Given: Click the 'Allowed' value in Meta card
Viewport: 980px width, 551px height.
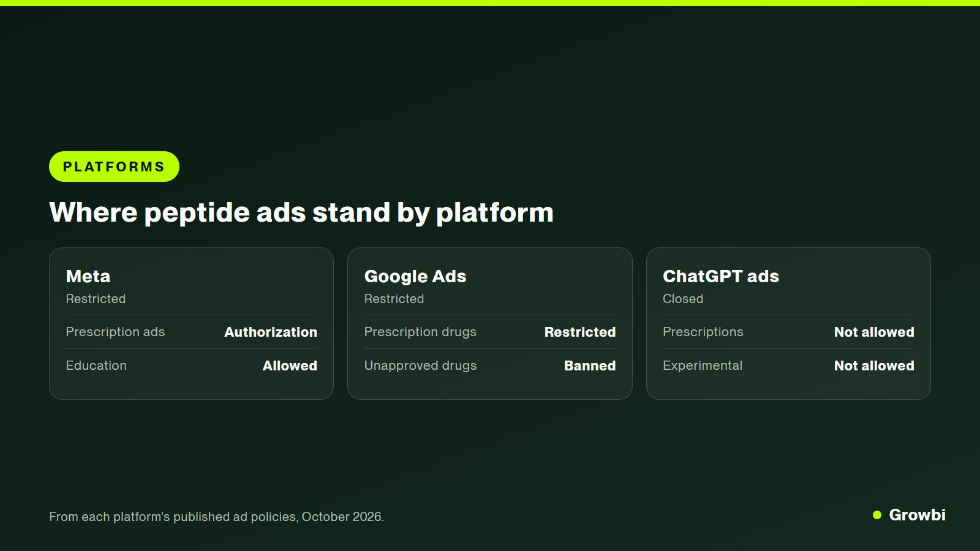Looking at the screenshot, I should (x=290, y=365).
